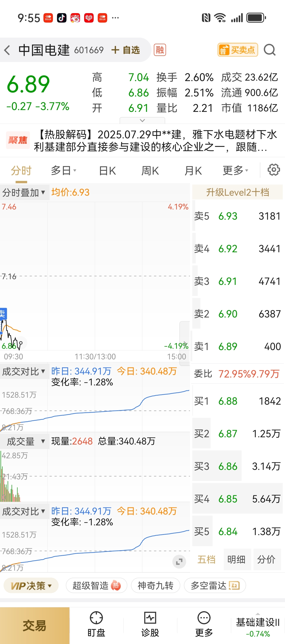Tap fullscreen expand icon on lower chart
The width and height of the screenshot is (285, 644).
pos(179,562)
